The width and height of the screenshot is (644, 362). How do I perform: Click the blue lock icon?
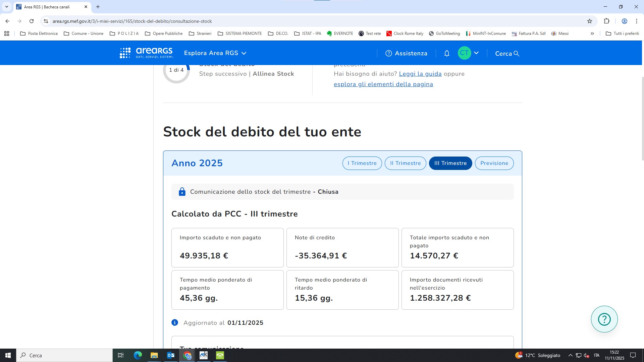182,192
